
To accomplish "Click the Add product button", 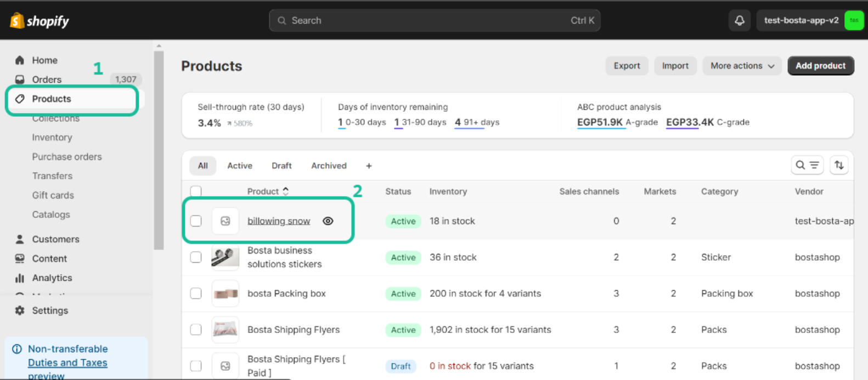I will point(821,66).
